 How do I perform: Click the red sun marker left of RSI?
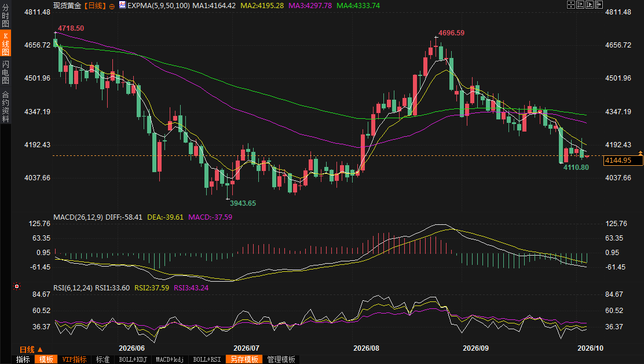pyautogui.click(x=17, y=286)
